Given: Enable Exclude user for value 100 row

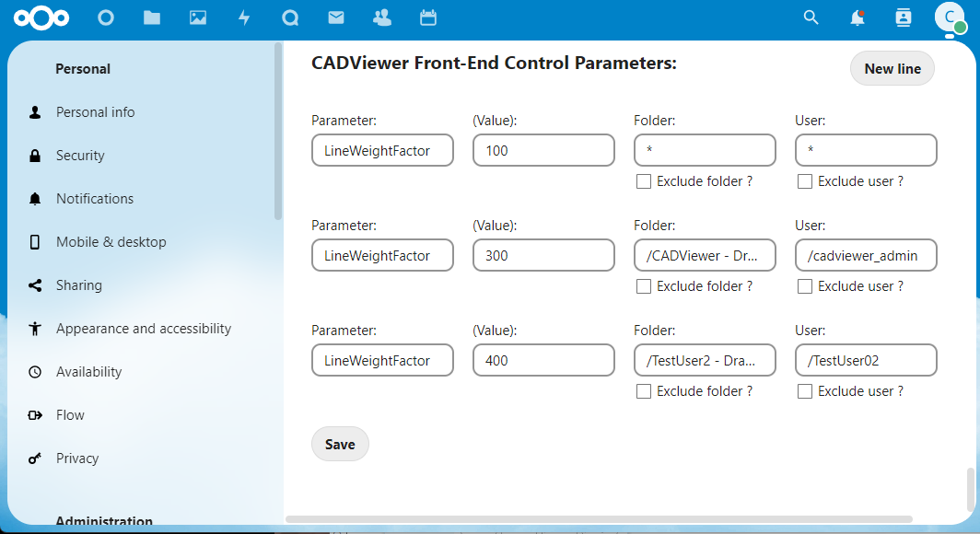Looking at the screenshot, I should pos(805,181).
